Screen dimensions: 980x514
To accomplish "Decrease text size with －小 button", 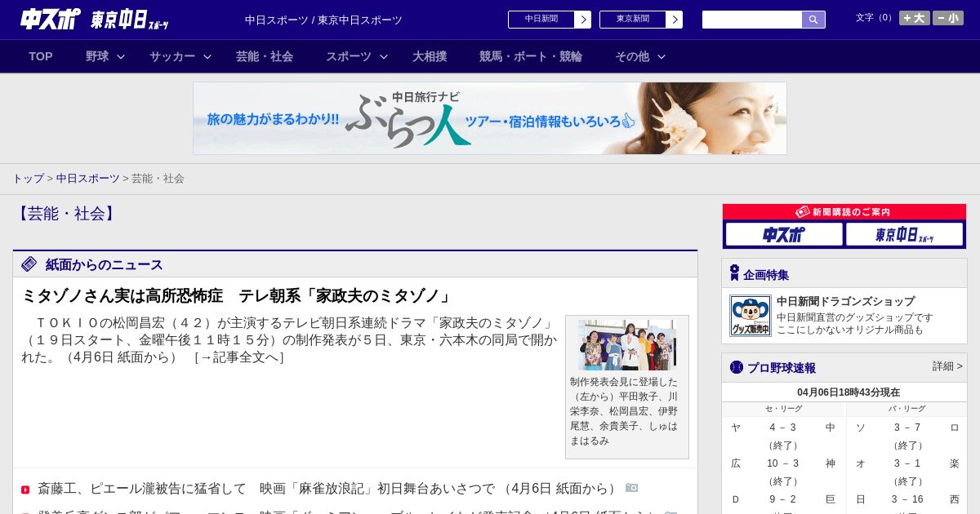I will [948, 18].
